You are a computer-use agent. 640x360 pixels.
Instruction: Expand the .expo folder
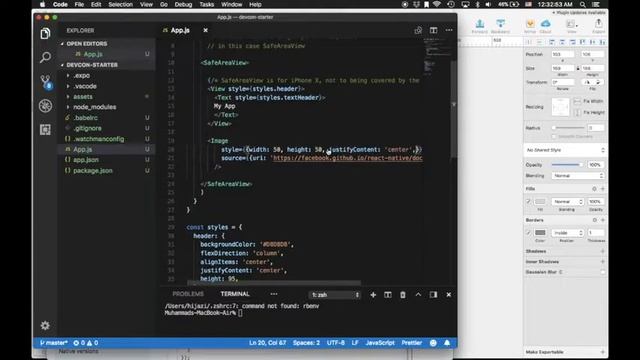pos(81,76)
